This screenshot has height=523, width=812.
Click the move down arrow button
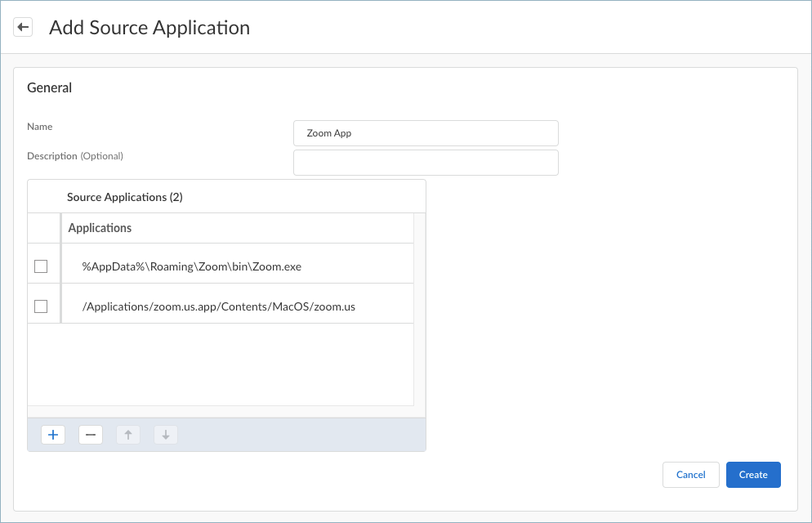tap(166, 435)
